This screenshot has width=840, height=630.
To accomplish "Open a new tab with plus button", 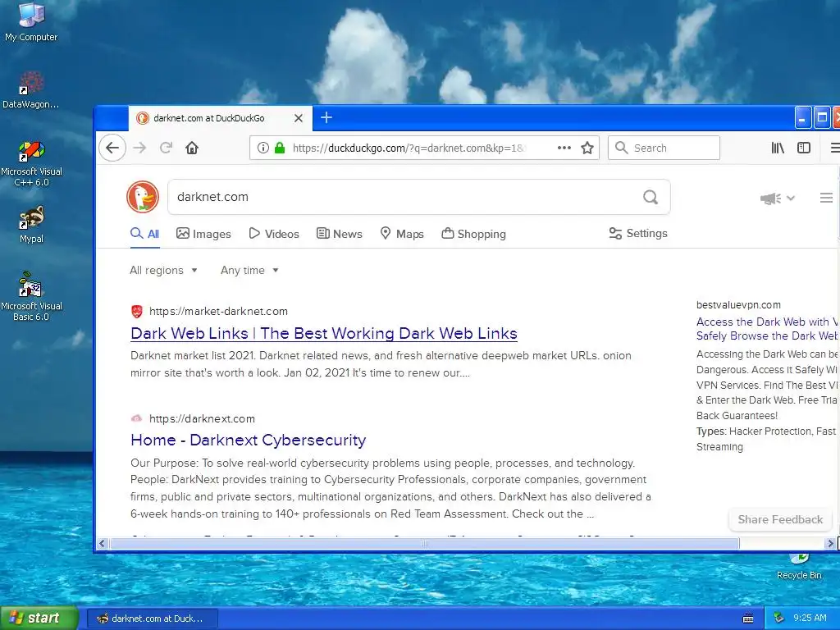I will [x=326, y=117].
